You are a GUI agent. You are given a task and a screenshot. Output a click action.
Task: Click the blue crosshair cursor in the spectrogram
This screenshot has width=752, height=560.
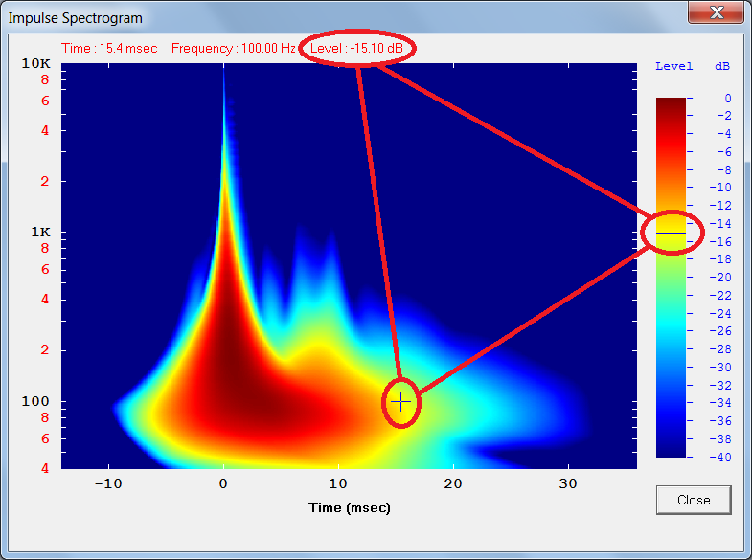point(400,401)
